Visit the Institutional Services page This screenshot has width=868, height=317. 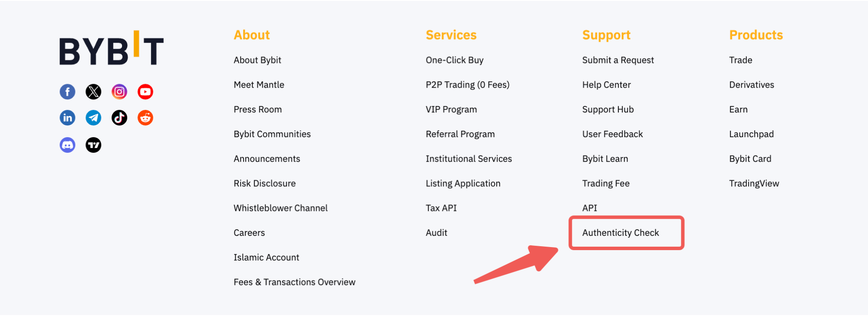point(469,159)
